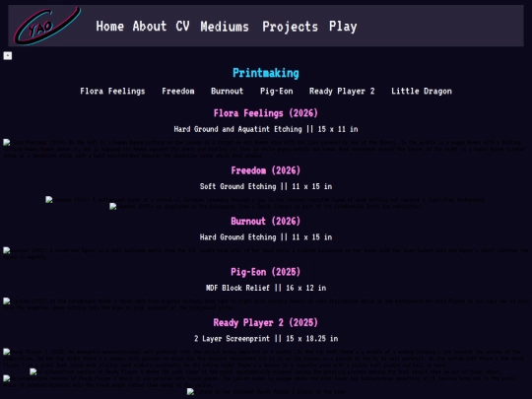
Task: Open the Mediums menu item
Action: tap(225, 27)
